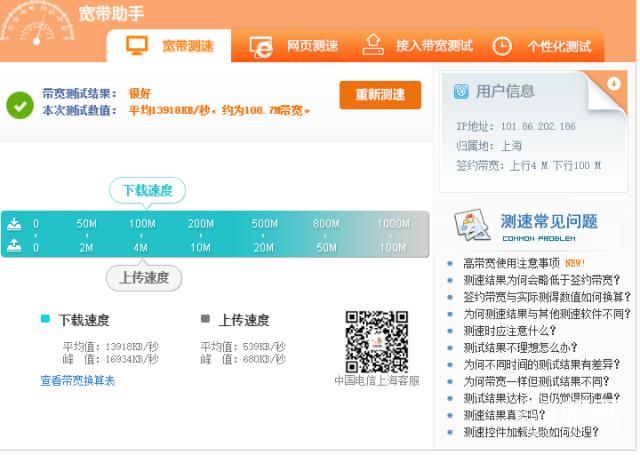Click the cyan 下载速度 legend square
Image resolution: width=640 pixels, height=455 pixels.
(45, 319)
